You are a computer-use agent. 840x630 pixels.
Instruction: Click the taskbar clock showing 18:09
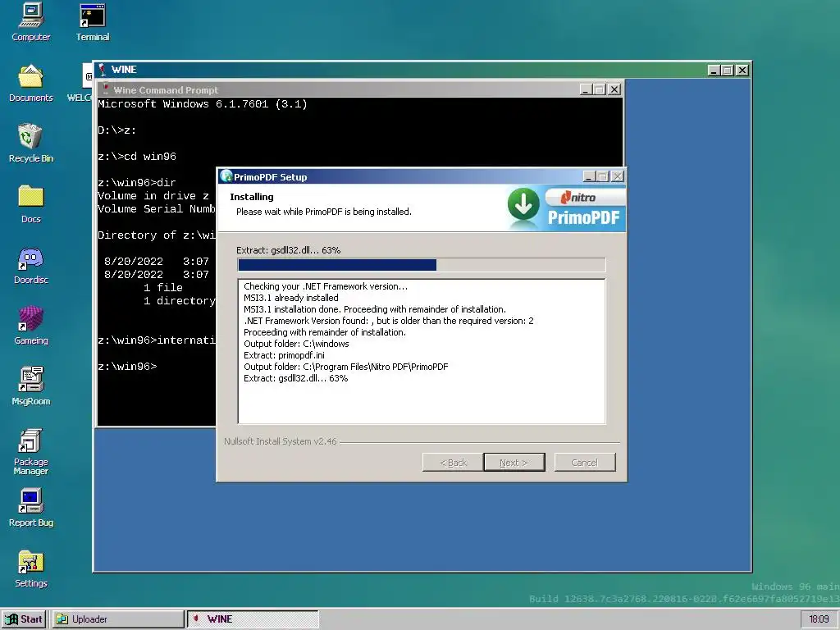[819, 619]
